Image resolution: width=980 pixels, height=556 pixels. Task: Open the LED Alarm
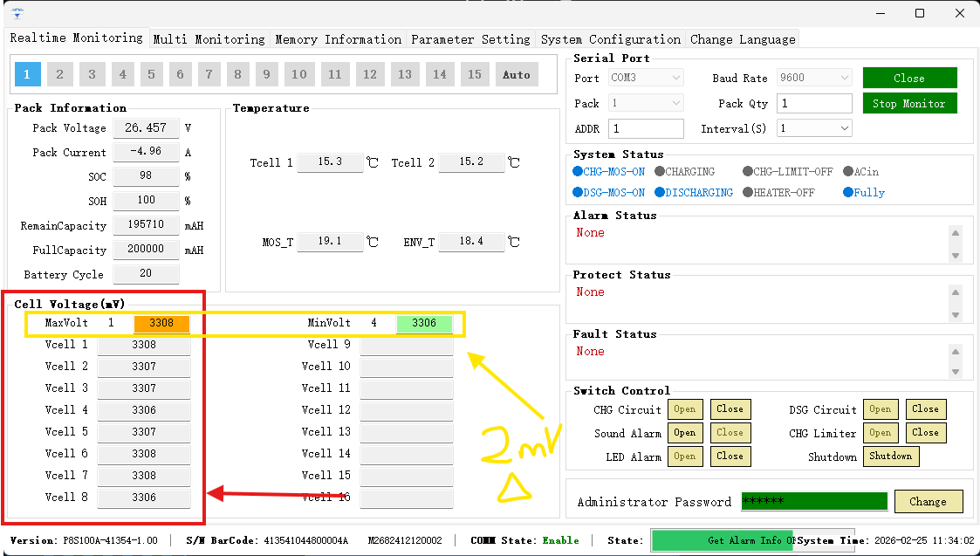tap(685, 456)
